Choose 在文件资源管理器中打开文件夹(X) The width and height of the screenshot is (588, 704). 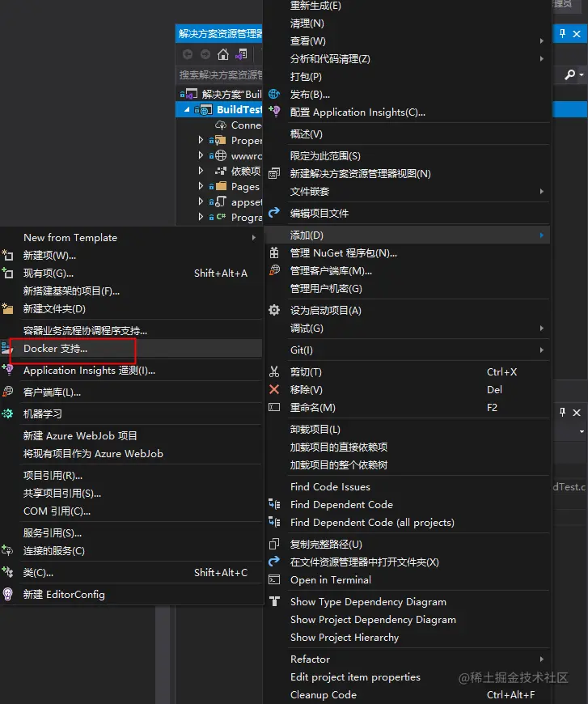(407, 562)
